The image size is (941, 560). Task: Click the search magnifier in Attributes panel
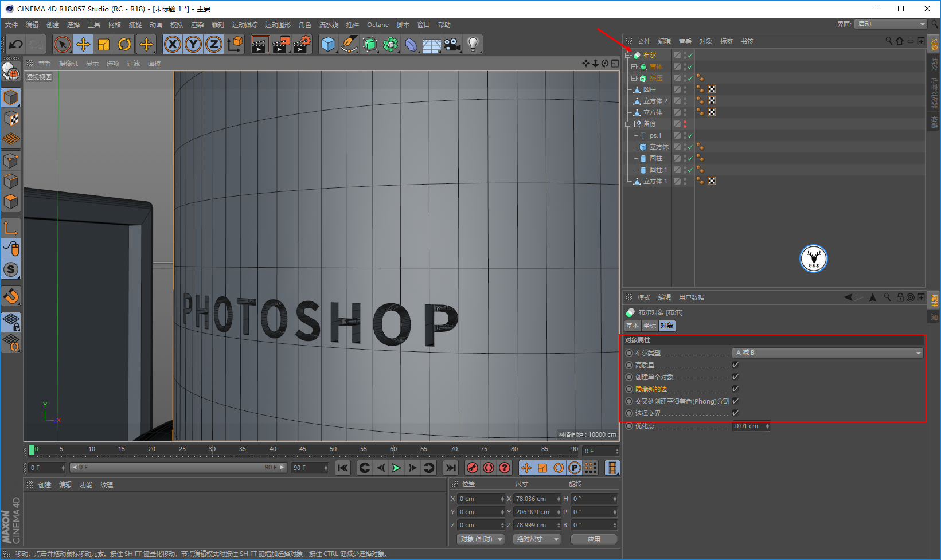coord(887,297)
